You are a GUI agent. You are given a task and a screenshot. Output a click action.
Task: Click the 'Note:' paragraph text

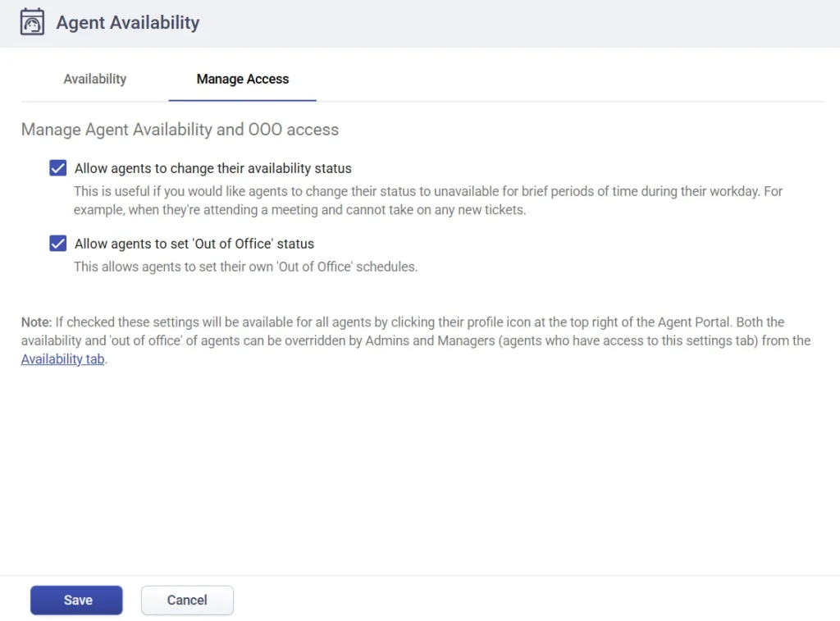pos(416,340)
